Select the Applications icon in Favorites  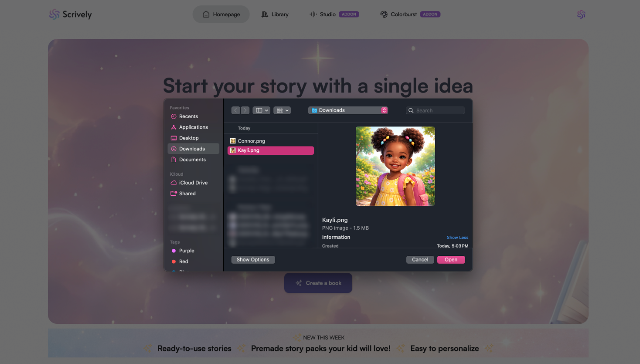pyautogui.click(x=174, y=127)
